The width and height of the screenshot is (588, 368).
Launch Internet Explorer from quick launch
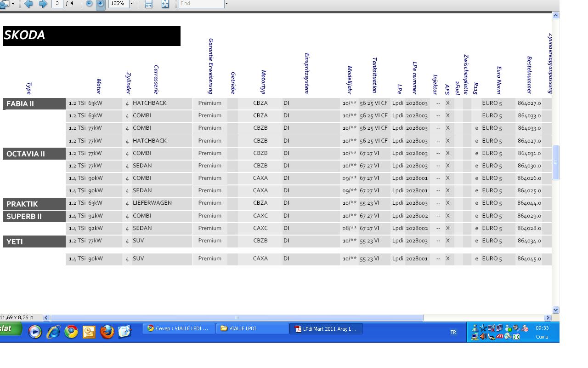(x=53, y=331)
